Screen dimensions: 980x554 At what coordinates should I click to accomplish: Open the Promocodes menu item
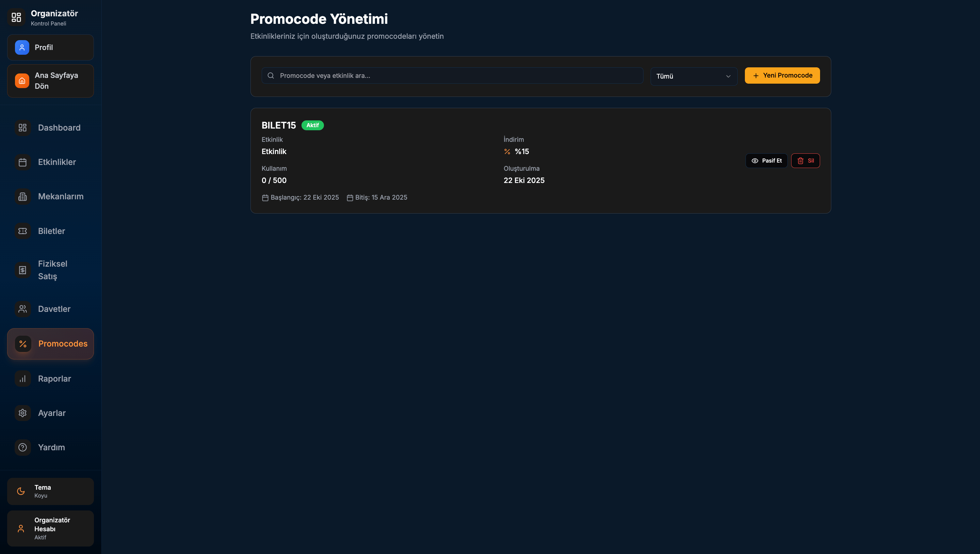point(50,343)
